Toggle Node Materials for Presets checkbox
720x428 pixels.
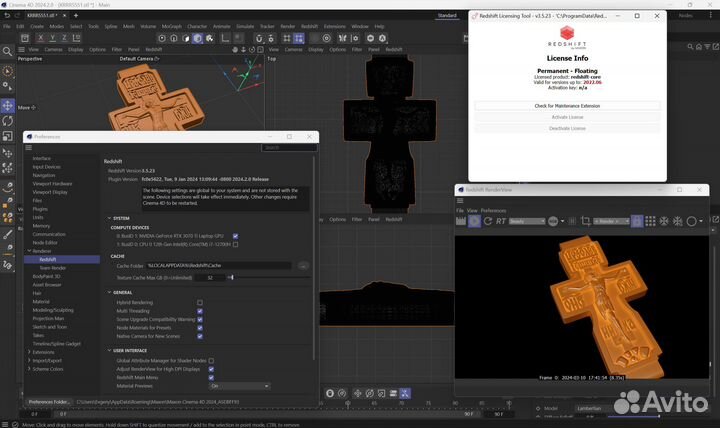tap(200, 328)
